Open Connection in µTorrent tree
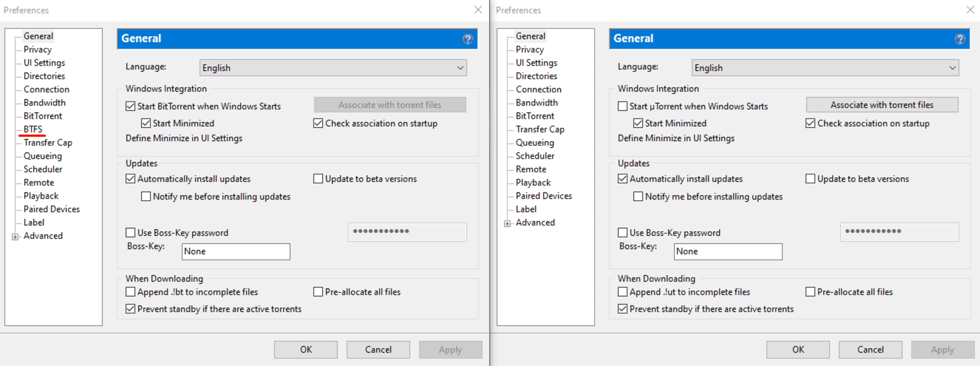Image resolution: width=980 pixels, height=366 pixels. click(x=538, y=90)
